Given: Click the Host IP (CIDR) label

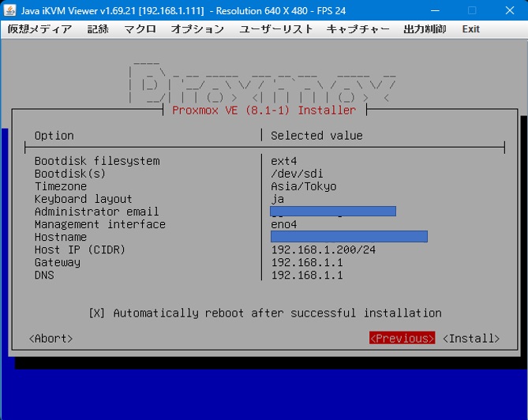Looking at the screenshot, I should tap(80, 249).
